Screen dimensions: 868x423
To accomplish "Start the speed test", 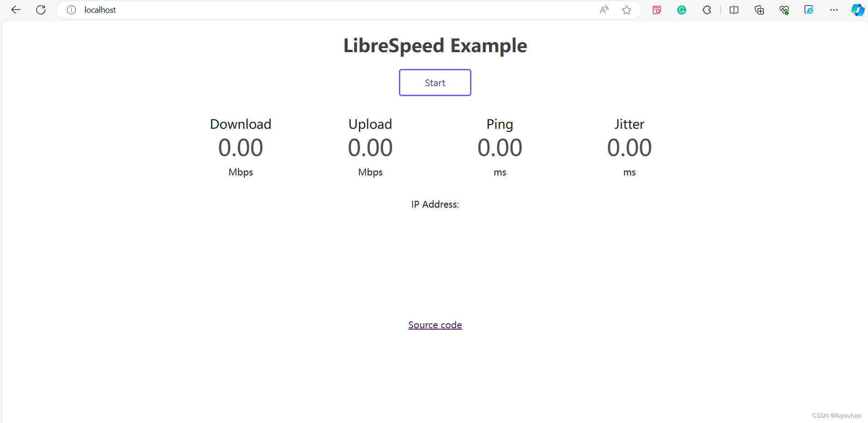I will (435, 83).
